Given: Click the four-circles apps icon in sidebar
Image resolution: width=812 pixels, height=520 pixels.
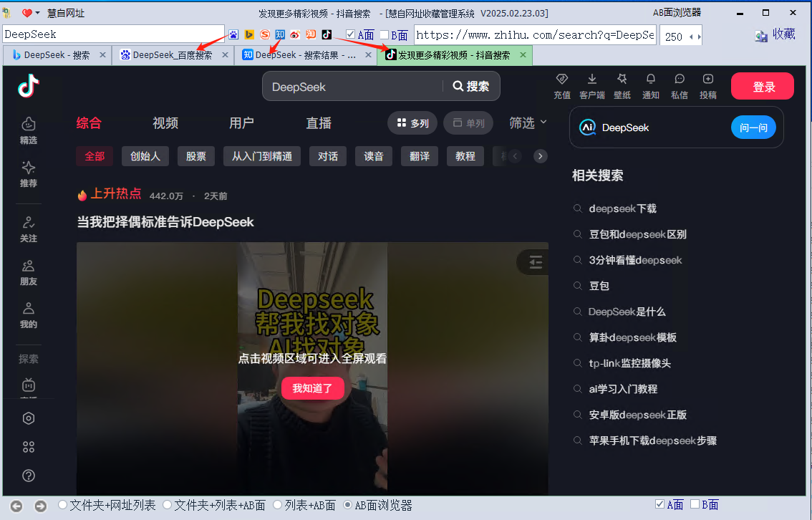Looking at the screenshot, I should [x=29, y=447].
